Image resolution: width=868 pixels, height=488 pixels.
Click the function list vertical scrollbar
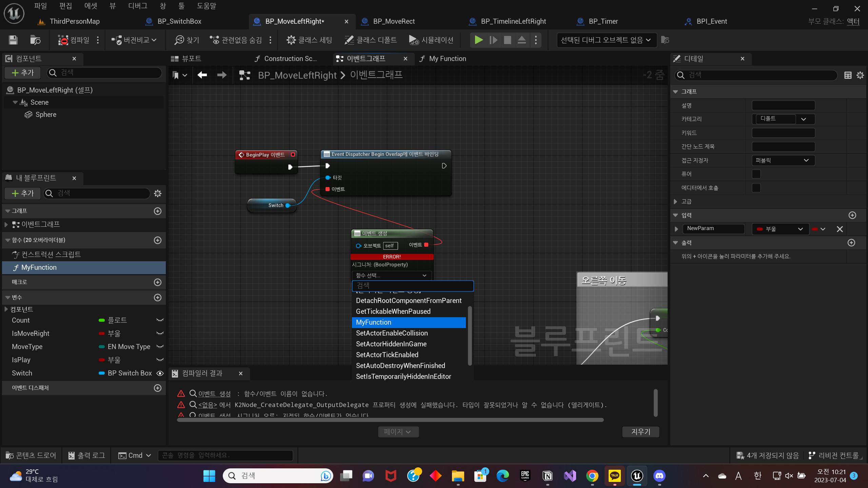pyautogui.click(x=470, y=335)
